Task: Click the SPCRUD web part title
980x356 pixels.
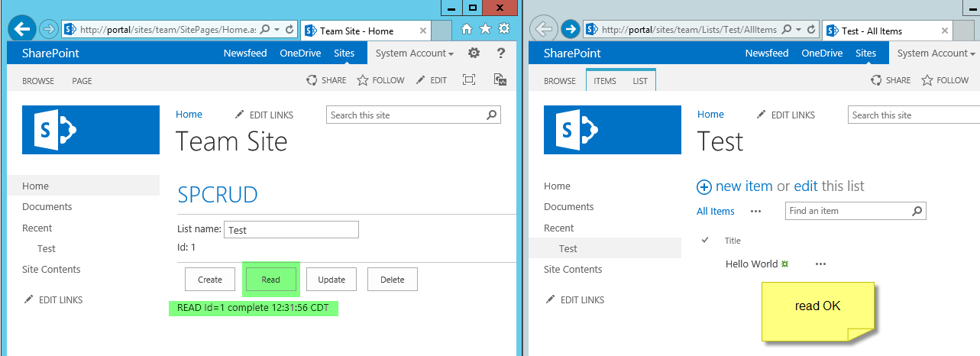Action: pyautogui.click(x=218, y=195)
